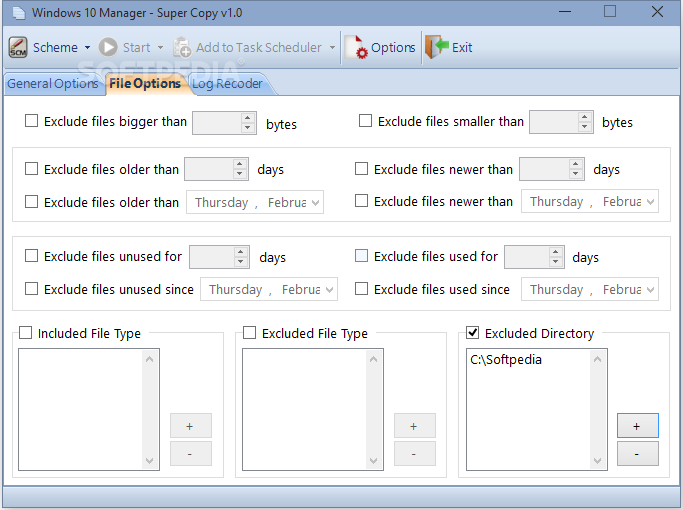Select the File Options tab
The image size is (683, 510).
click(145, 83)
